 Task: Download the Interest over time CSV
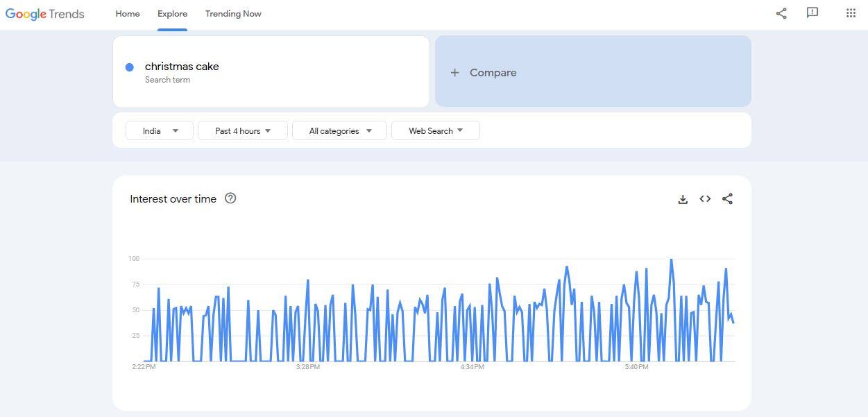tap(683, 199)
